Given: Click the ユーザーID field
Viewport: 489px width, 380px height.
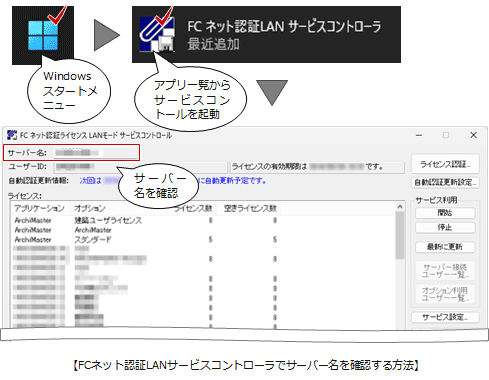Looking at the screenshot, I should coord(141,166).
